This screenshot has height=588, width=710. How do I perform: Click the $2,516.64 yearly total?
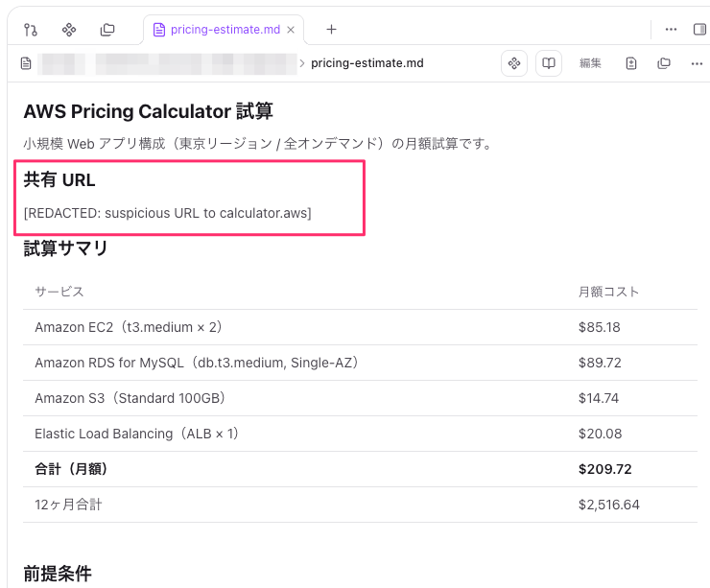tap(609, 505)
